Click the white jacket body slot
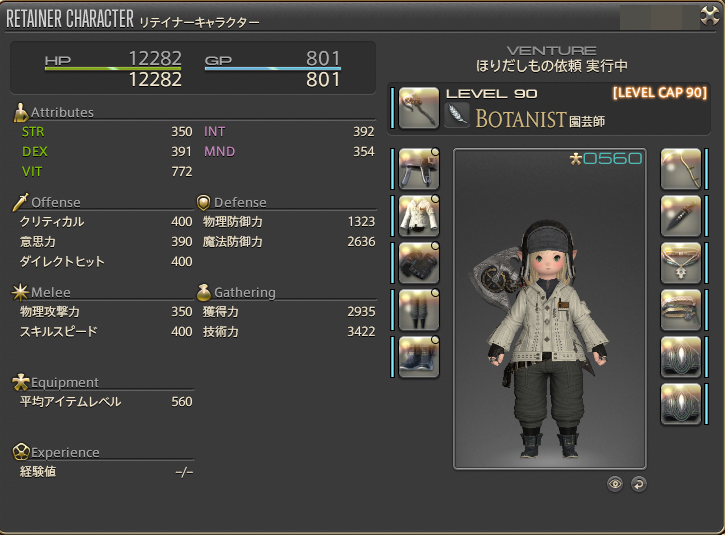Viewport: 725px width, 535px height. (x=418, y=216)
